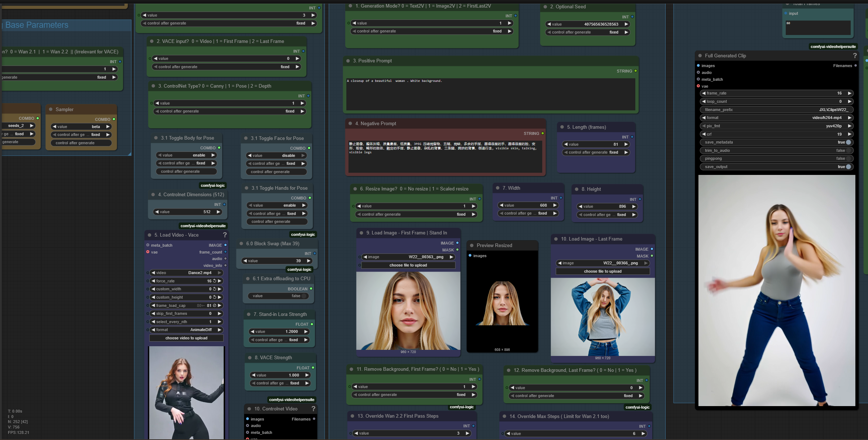Click the question mark on Controlnet Video node
Screen dimensions: 868x440
click(x=313, y=409)
